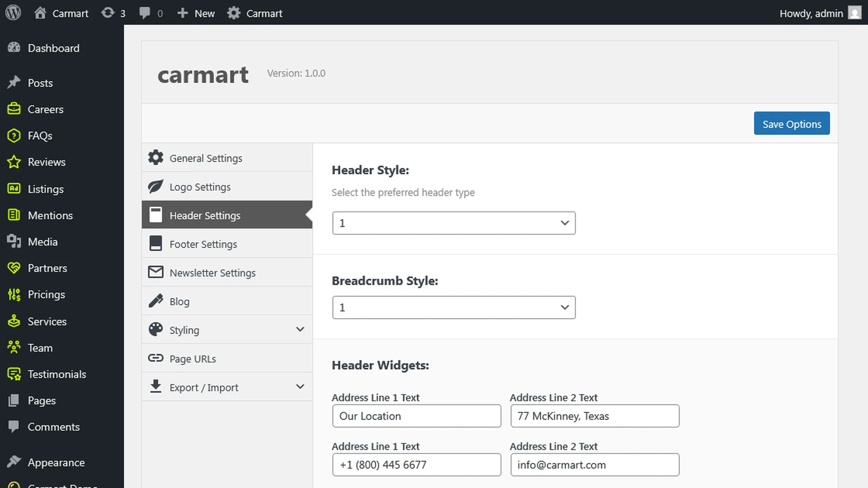
Task: Click the Logo Settings leaf icon
Action: click(x=156, y=186)
